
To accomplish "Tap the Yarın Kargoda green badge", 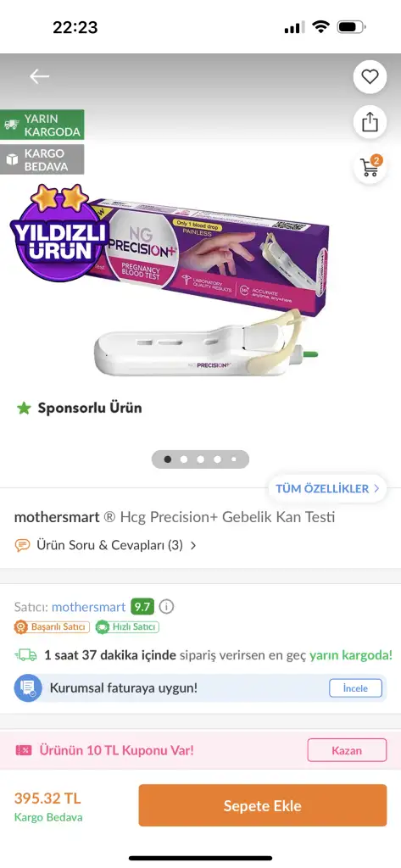I will 42,125.
